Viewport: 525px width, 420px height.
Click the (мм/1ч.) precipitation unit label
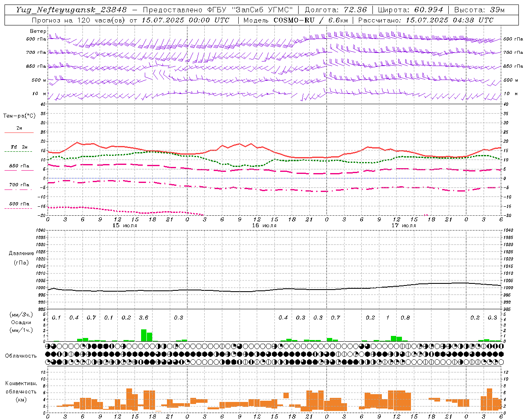pyautogui.click(x=21, y=330)
